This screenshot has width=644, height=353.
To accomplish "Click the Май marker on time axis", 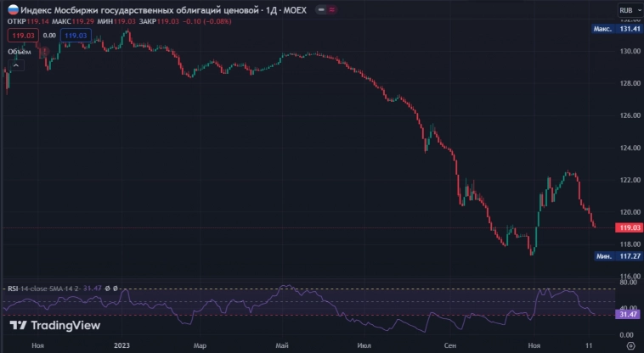I will click(283, 346).
